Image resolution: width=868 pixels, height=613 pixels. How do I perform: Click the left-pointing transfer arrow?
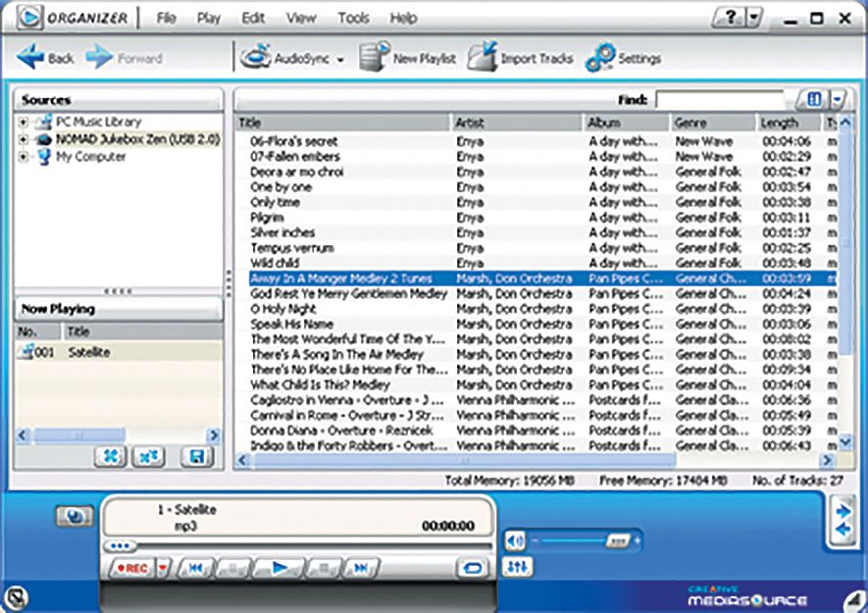tap(843, 530)
